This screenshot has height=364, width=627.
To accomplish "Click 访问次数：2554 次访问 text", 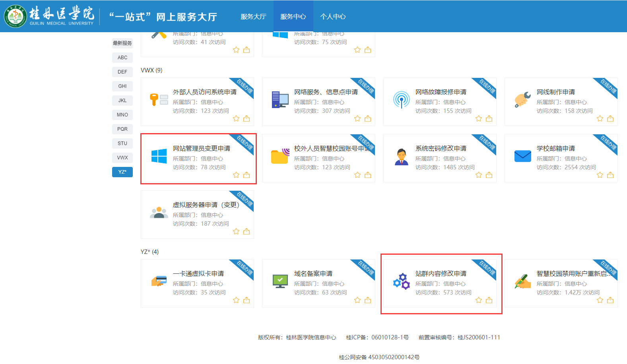I will 566,167.
